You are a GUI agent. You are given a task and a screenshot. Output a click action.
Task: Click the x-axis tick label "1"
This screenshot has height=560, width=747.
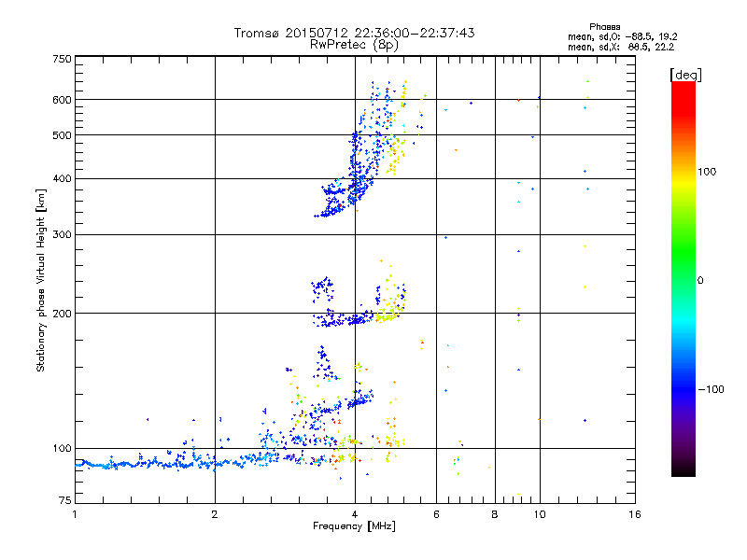point(75,514)
